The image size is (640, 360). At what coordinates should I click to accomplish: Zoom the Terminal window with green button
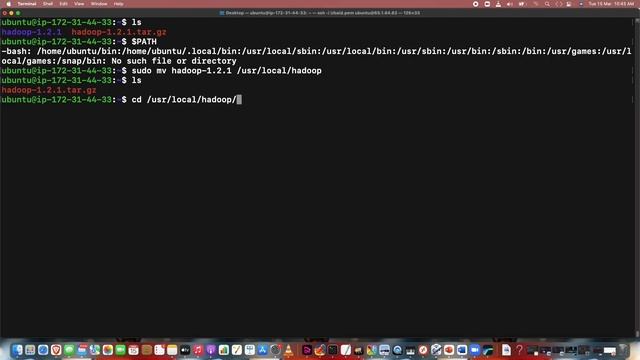[x=18, y=13]
